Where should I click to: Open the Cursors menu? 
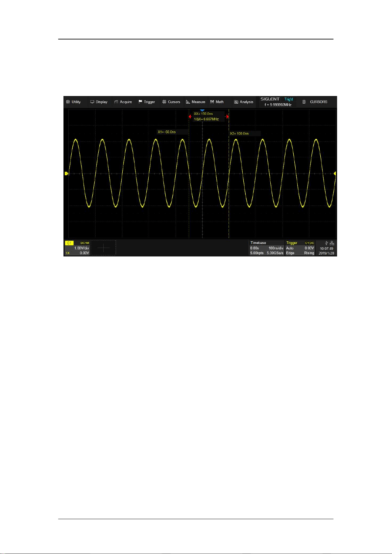(171, 102)
